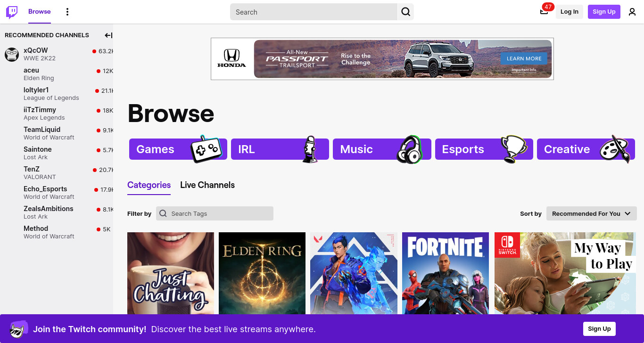Select the Browse navigation tab
This screenshot has width=644, height=343.
(x=40, y=12)
